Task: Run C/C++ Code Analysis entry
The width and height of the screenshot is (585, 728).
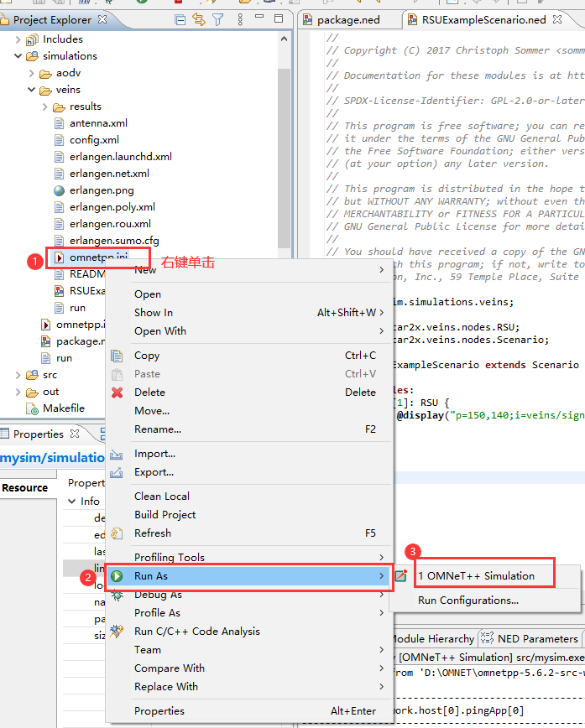Action: tap(249, 632)
